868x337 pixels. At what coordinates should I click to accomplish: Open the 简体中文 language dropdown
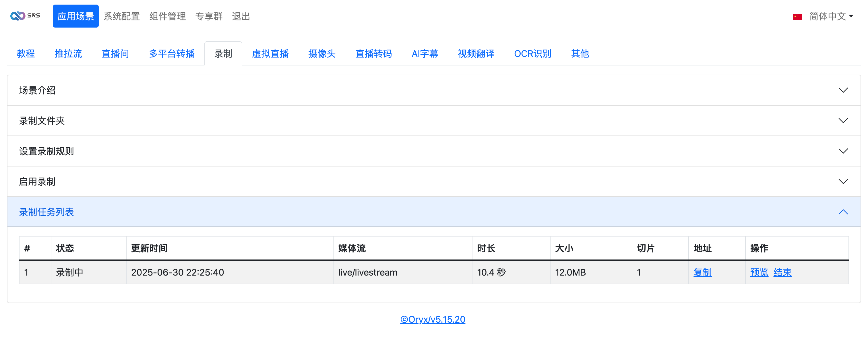click(x=831, y=16)
